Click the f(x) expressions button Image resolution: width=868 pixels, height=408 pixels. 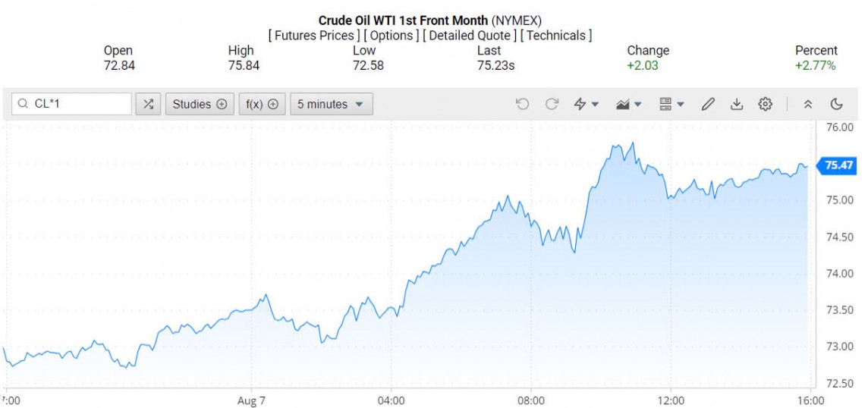coord(262,104)
